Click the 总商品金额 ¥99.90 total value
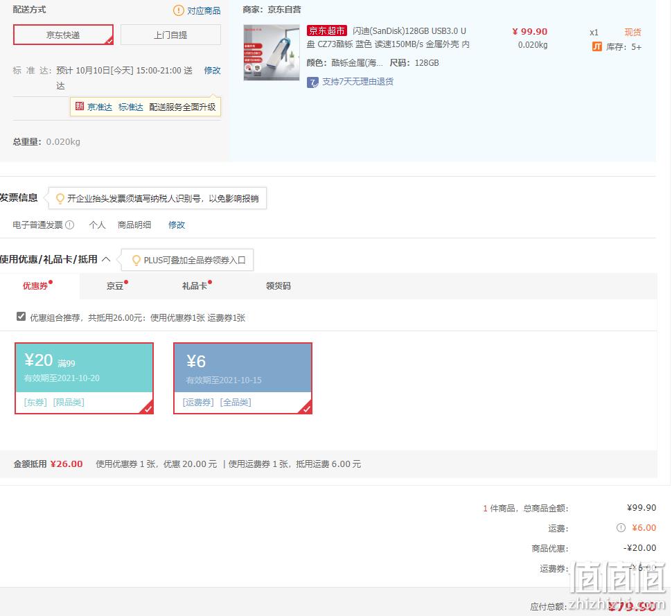Viewport: 672px width, 616px height. tap(642, 507)
